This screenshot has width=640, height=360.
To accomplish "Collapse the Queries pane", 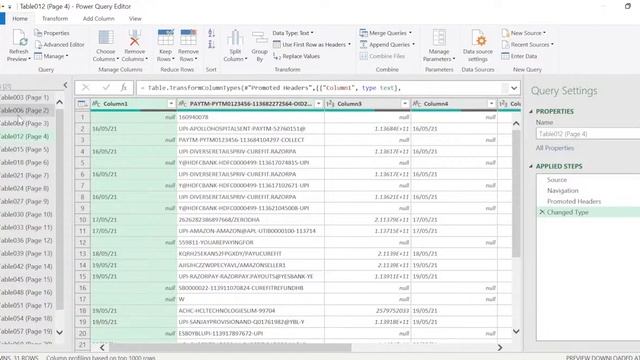I will coord(65,85).
